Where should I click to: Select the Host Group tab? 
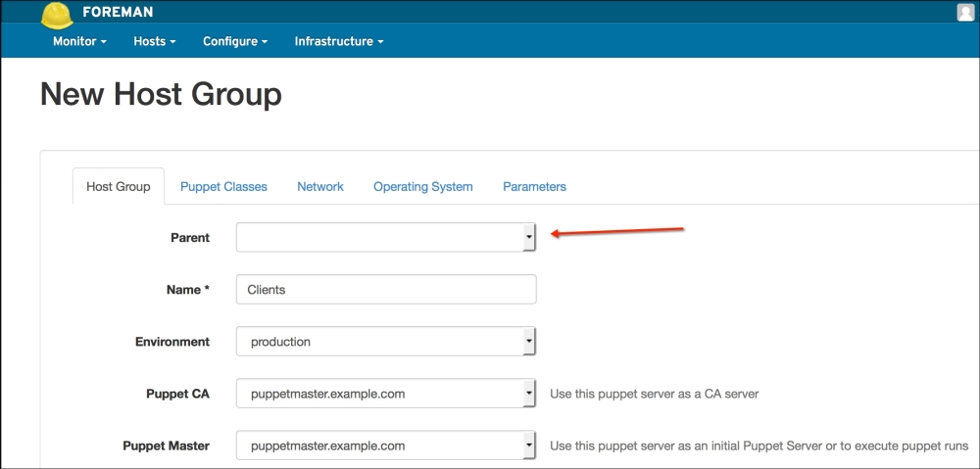119,186
